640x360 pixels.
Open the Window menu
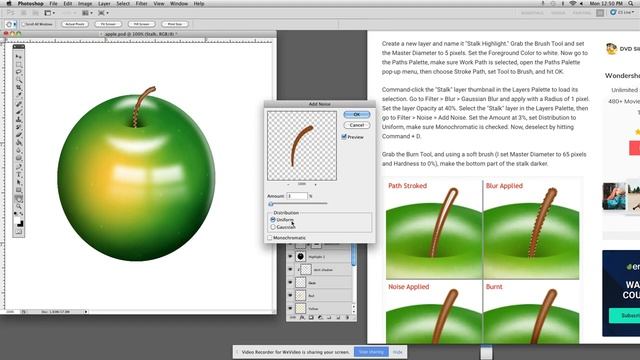(179, 4)
